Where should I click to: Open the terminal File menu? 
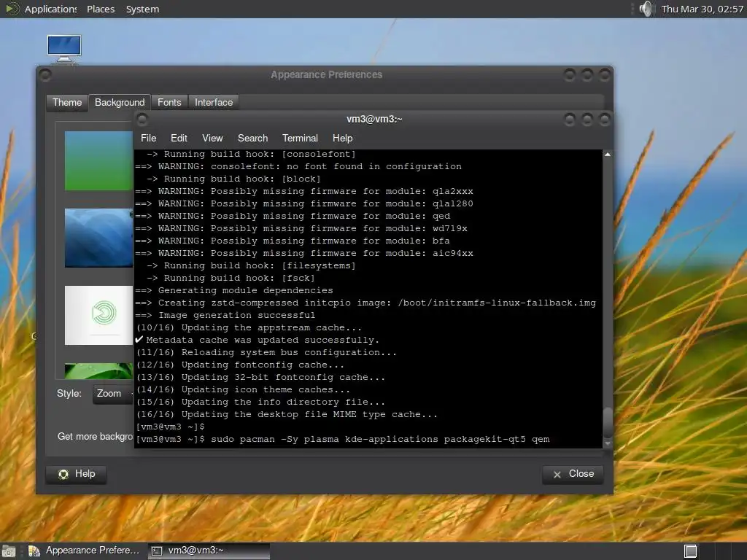[x=148, y=138]
